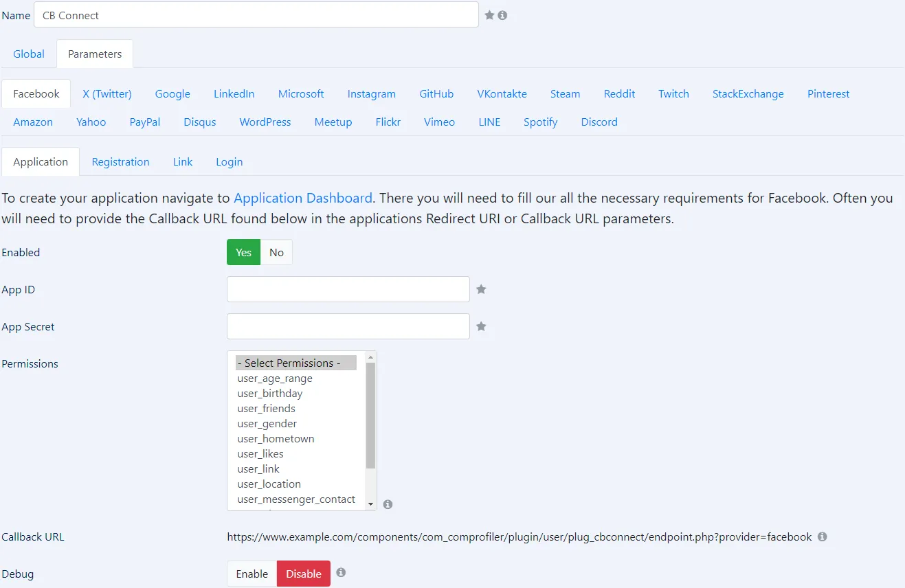Switch to Reddit provider tab

coord(619,93)
